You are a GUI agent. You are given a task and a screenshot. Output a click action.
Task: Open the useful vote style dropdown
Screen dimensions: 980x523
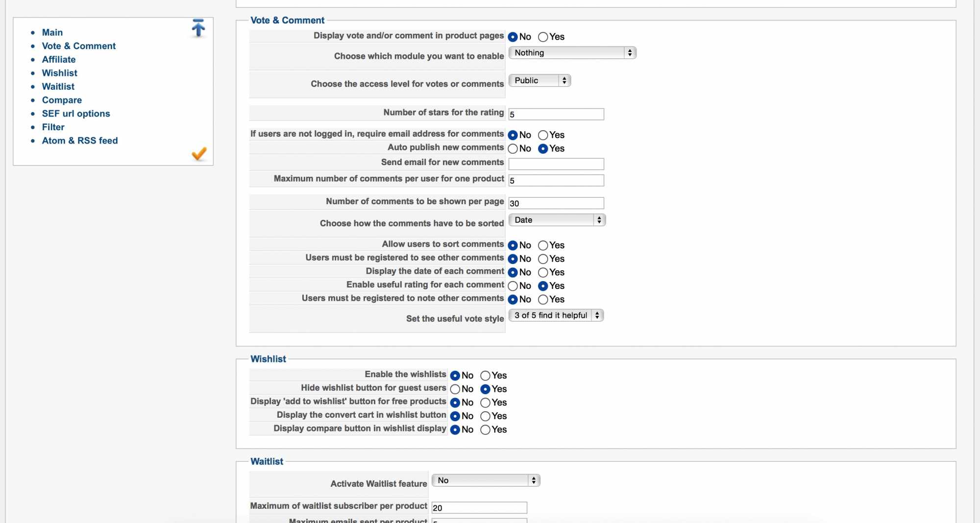click(x=556, y=316)
